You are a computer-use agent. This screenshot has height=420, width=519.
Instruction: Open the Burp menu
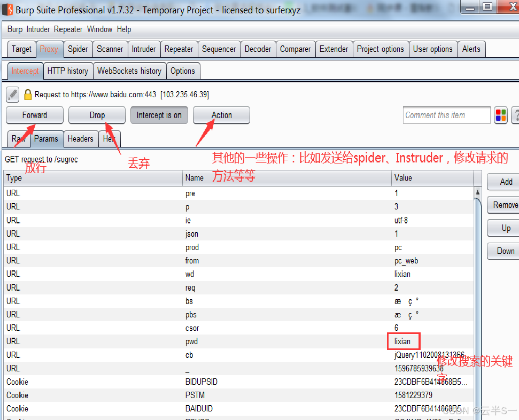(x=15, y=29)
